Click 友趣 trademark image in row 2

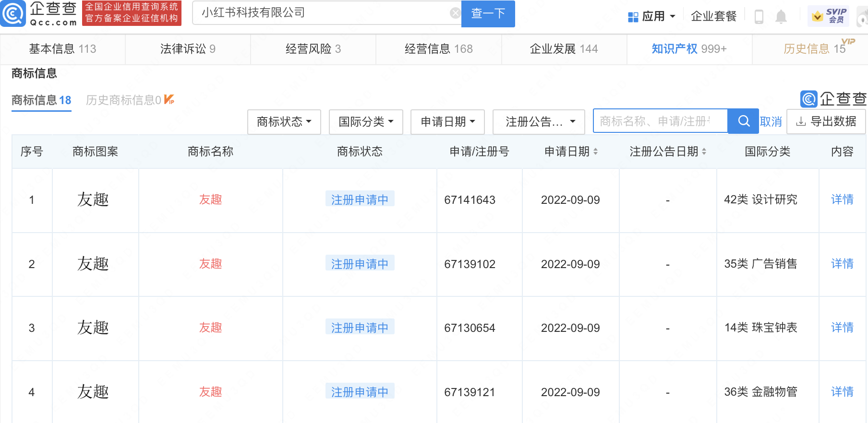tap(93, 264)
